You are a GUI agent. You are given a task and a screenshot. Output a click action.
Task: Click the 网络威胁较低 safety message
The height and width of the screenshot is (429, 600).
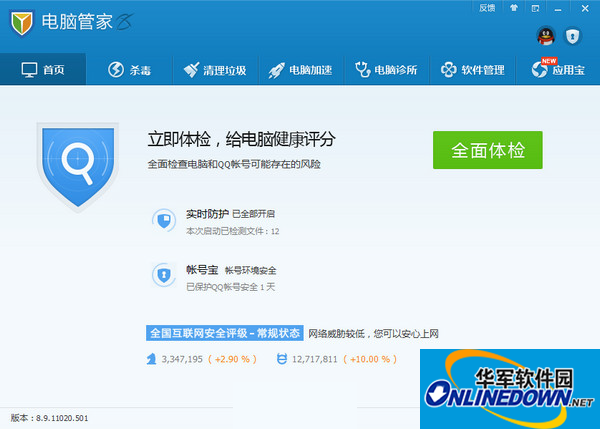tap(373, 334)
